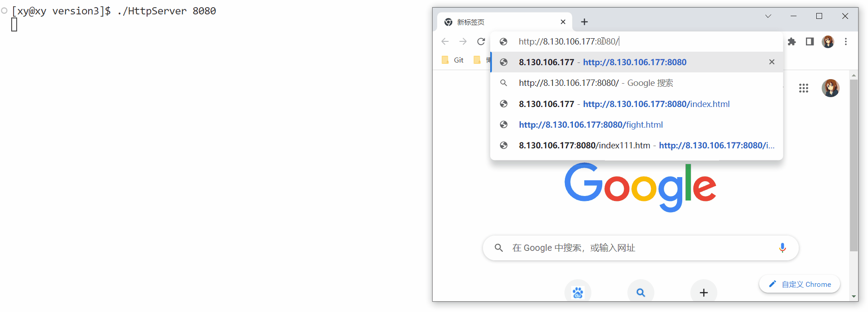Click the page vertical scrollbar thumb
Screen dimensions: 868x312
point(854,165)
